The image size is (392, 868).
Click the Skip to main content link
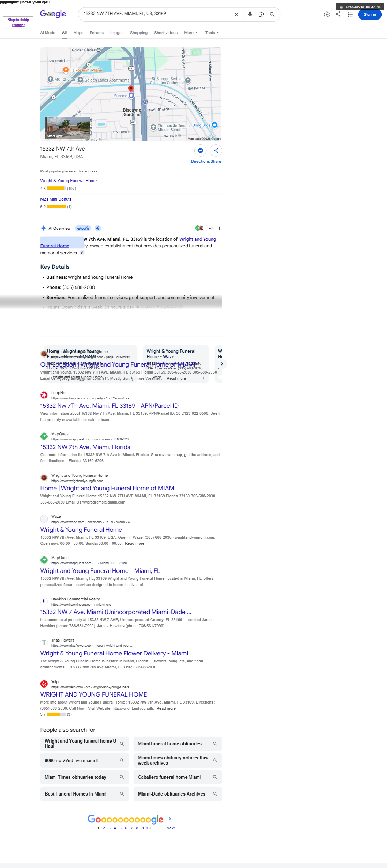point(18,22)
